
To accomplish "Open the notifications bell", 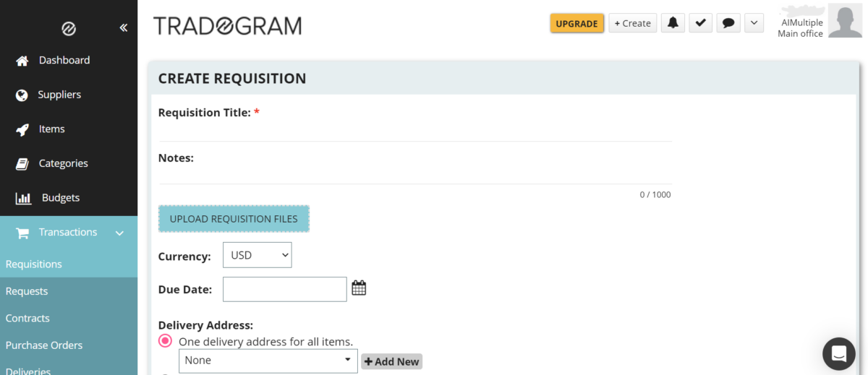I will pyautogui.click(x=673, y=23).
